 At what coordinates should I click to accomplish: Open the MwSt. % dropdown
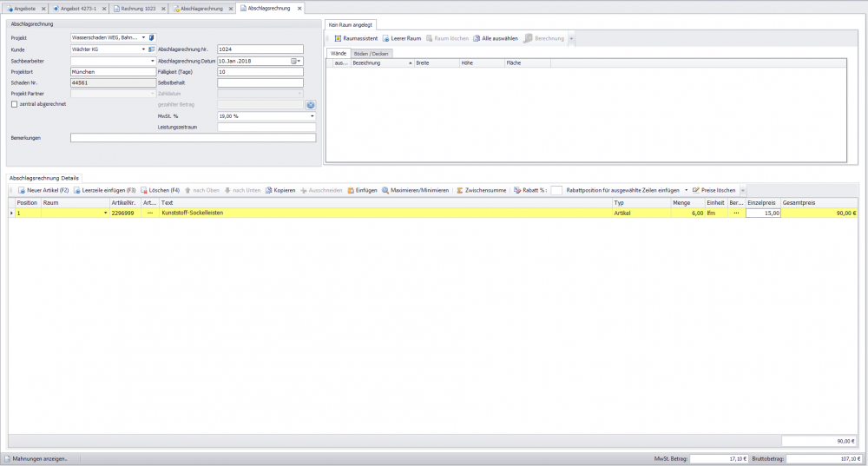[312, 115]
